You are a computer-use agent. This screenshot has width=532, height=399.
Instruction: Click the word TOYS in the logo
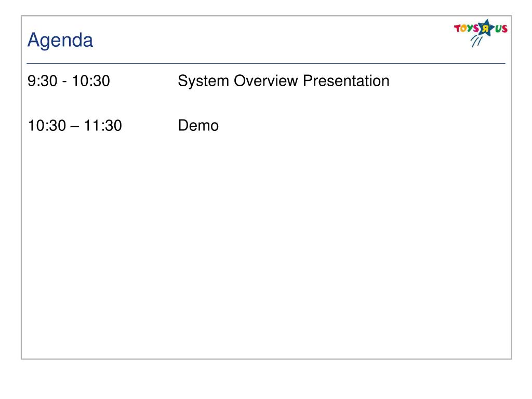pos(466,29)
